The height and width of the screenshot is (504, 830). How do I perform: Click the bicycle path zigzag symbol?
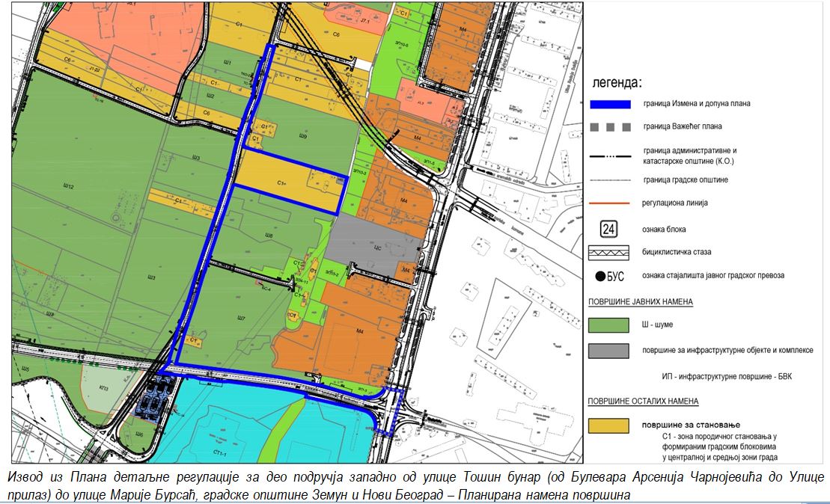click(608, 252)
